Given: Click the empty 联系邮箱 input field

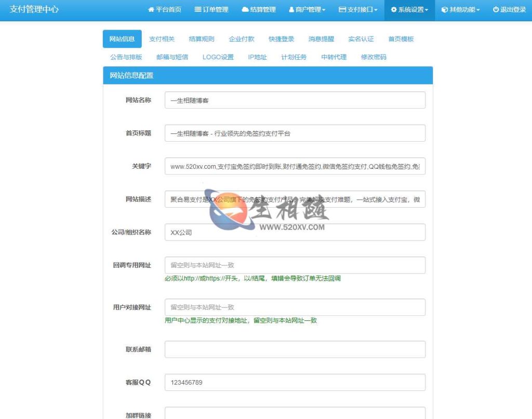Looking at the screenshot, I should pos(295,349).
